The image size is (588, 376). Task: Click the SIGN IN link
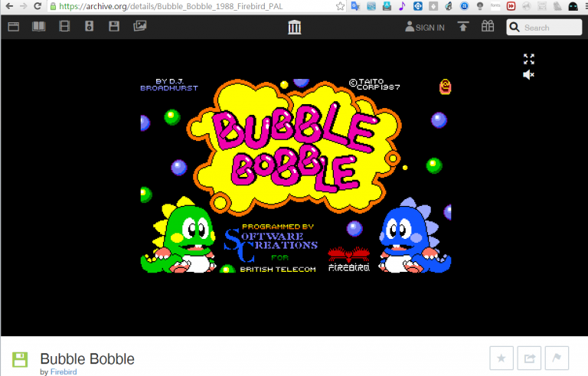pos(425,27)
